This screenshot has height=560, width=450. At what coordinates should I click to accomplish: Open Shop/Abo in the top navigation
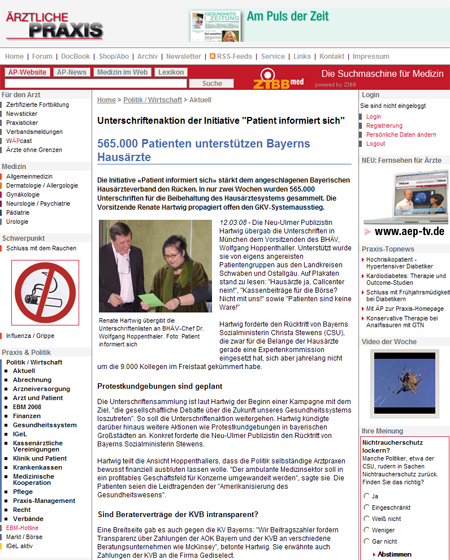114,56
